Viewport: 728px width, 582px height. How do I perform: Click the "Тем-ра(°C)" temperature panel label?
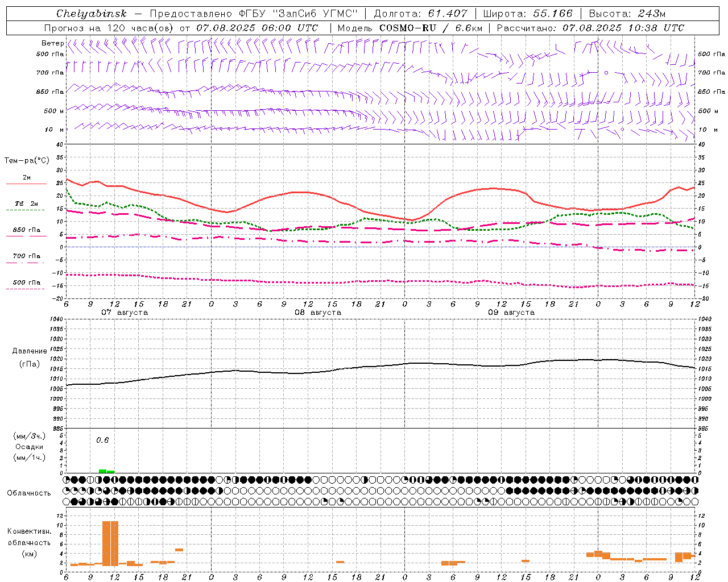[27, 161]
